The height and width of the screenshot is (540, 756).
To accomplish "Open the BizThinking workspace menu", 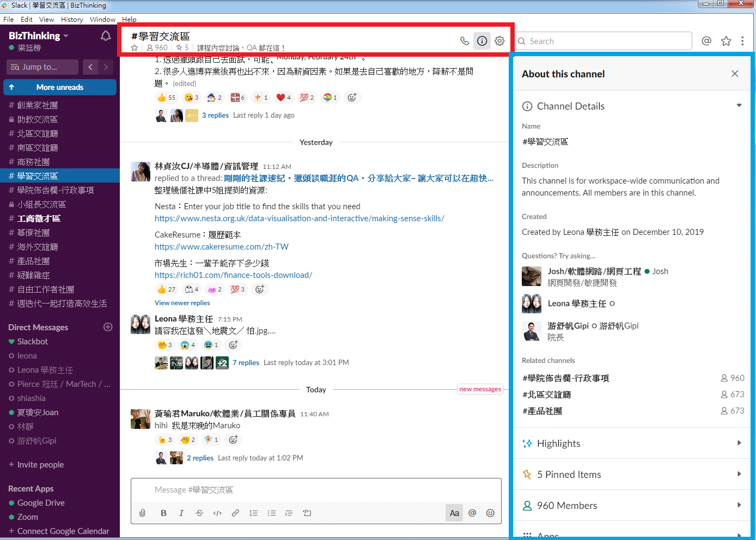I will [x=38, y=35].
